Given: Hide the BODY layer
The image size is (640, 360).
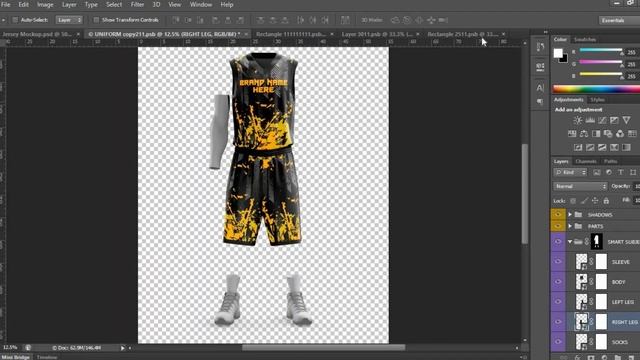Looking at the screenshot, I should click(x=558, y=282).
